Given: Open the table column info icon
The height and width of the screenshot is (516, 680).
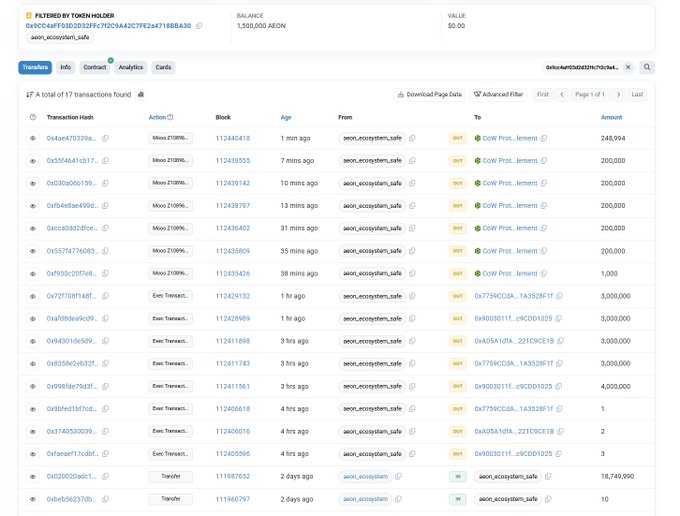Looking at the screenshot, I should [33, 117].
